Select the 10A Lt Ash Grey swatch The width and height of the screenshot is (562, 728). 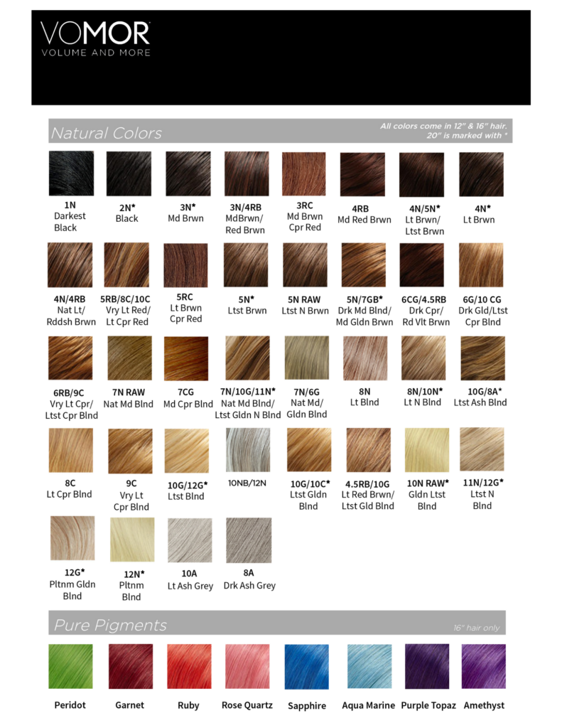pos(190,540)
